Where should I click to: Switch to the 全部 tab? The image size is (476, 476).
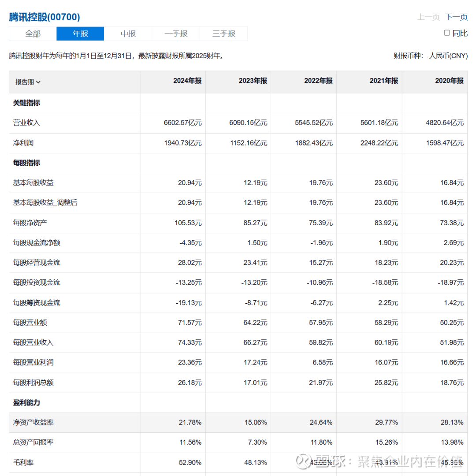pos(33,33)
